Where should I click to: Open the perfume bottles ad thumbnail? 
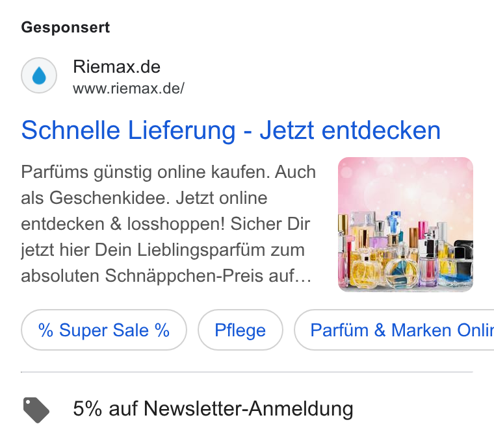click(406, 224)
